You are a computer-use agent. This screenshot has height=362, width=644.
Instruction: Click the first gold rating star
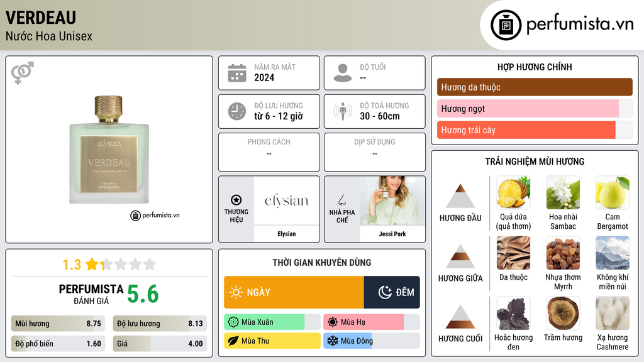(92, 264)
